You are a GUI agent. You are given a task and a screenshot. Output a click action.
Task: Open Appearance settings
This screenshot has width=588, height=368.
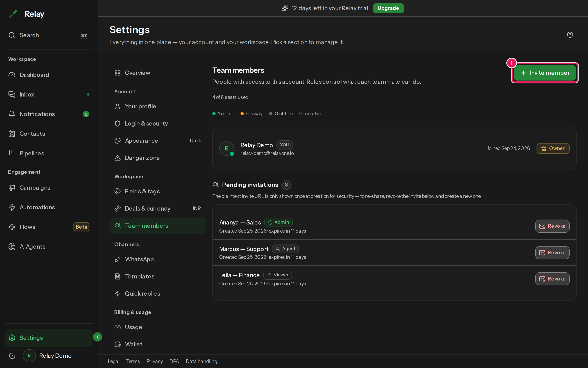pyautogui.click(x=157, y=141)
